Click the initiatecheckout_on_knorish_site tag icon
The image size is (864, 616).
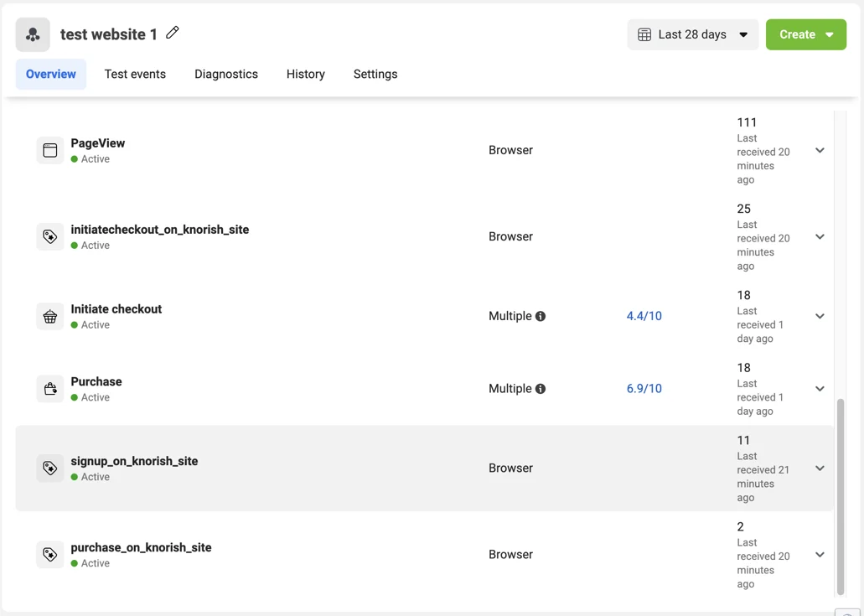coord(50,237)
